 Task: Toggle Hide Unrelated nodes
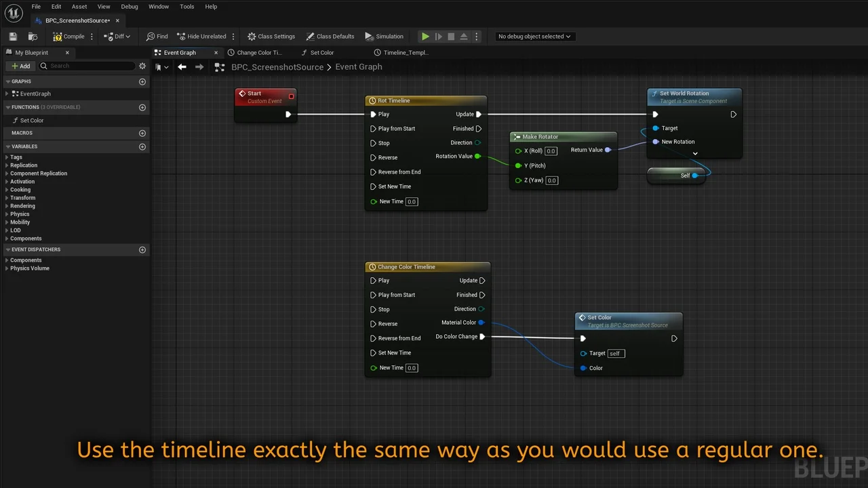[201, 37]
